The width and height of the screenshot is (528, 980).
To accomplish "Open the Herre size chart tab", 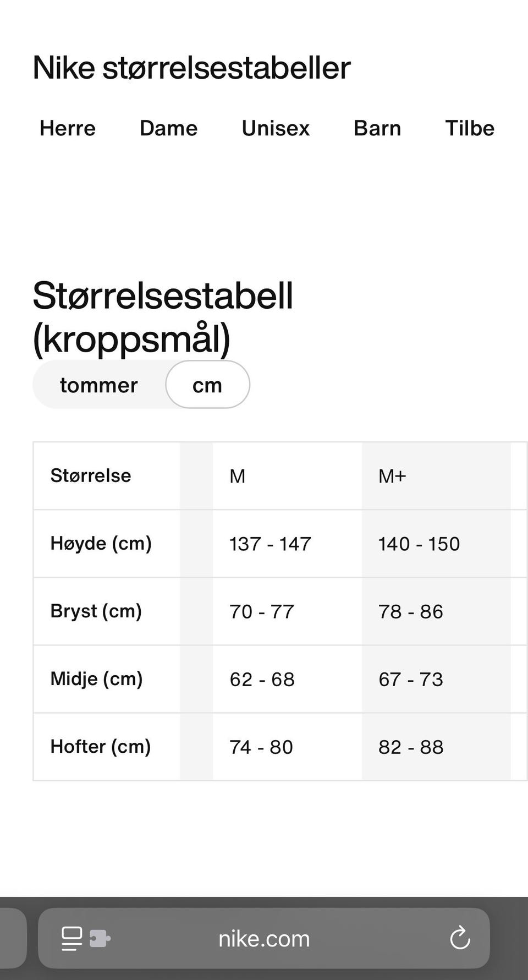I will coord(68,128).
